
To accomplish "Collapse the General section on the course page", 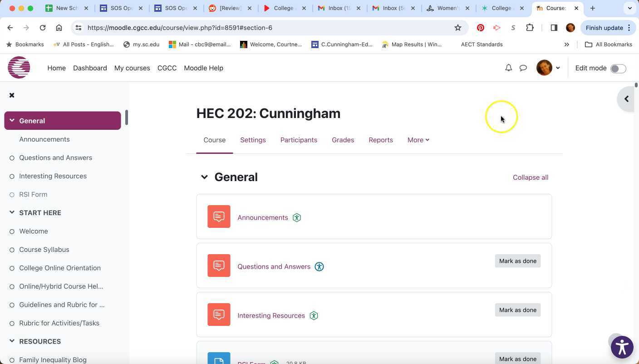I will coord(204,177).
